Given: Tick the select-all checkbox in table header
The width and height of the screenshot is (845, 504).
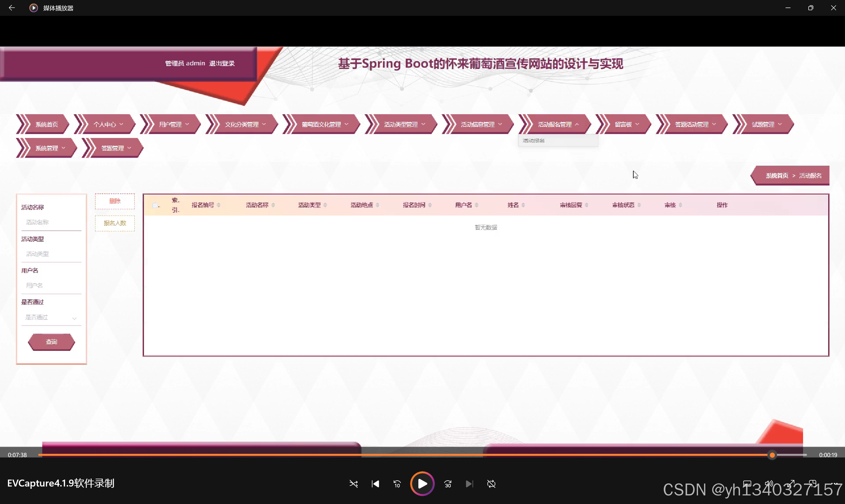Looking at the screenshot, I should (x=155, y=205).
